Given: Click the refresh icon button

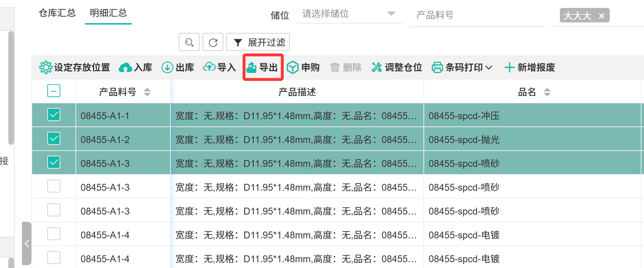Looking at the screenshot, I should (213, 43).
